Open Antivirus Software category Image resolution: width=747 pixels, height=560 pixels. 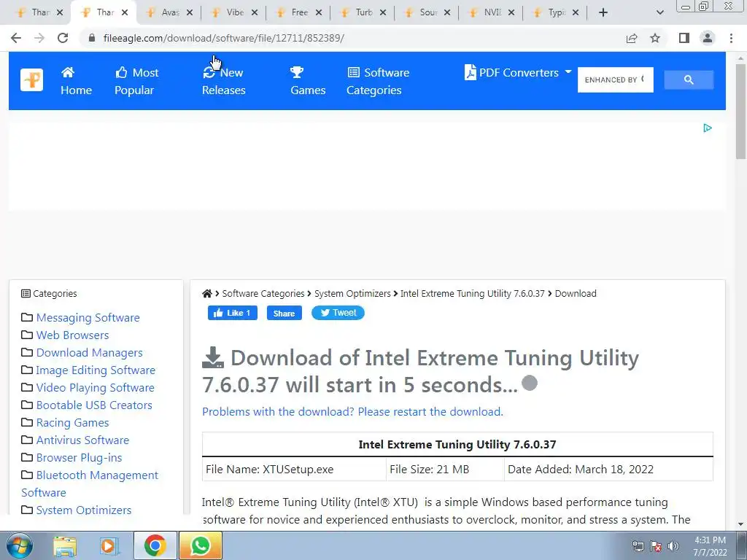click(x=82, y=440)
